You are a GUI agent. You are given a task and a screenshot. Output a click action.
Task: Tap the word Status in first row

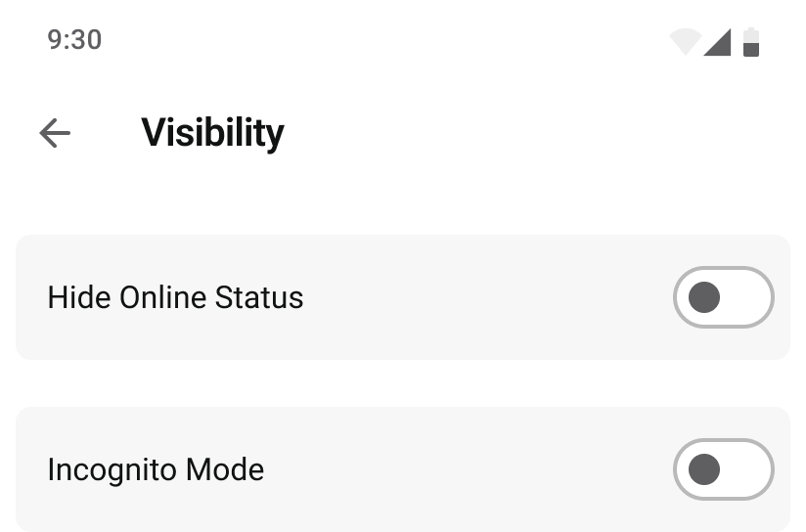[259, 297]
